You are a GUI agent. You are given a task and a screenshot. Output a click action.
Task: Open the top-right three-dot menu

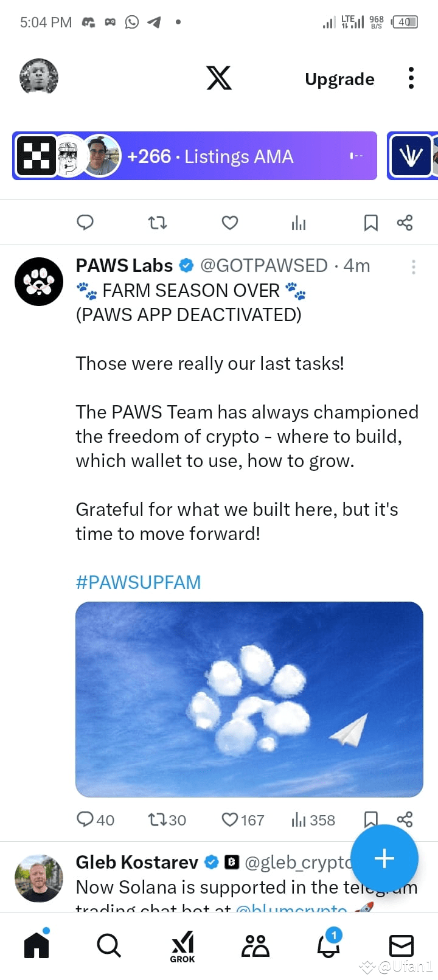tap(411, 78)
